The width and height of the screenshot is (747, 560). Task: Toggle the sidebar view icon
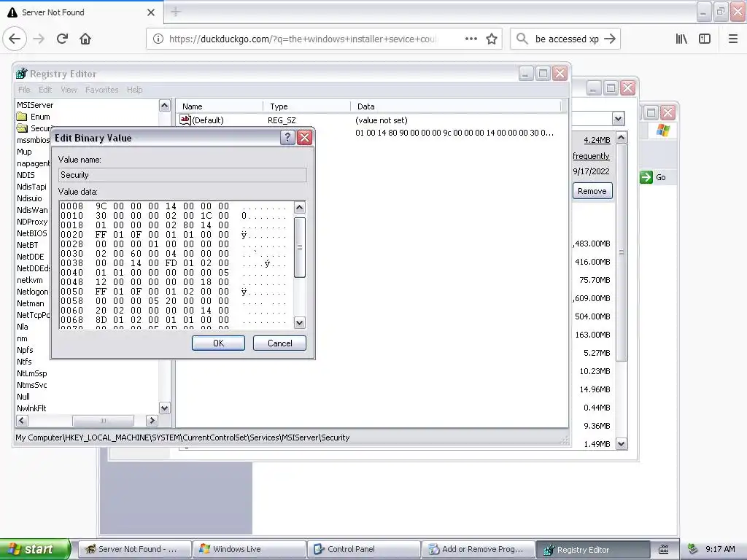pos(705,39)
